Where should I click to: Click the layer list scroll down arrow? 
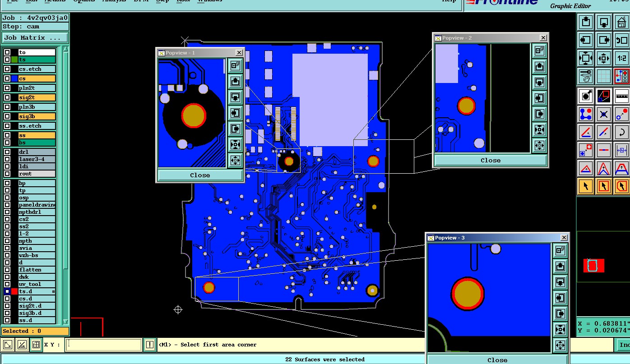[66, 321]
